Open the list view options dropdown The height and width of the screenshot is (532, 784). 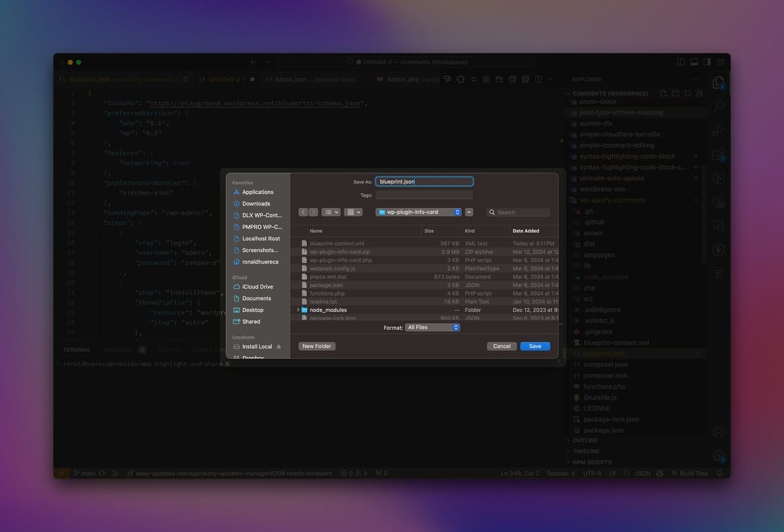click(x=331, y=212)
